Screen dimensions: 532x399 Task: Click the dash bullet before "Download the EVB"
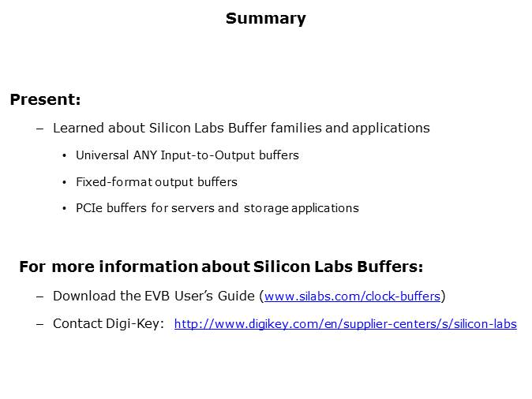point(41,296)
